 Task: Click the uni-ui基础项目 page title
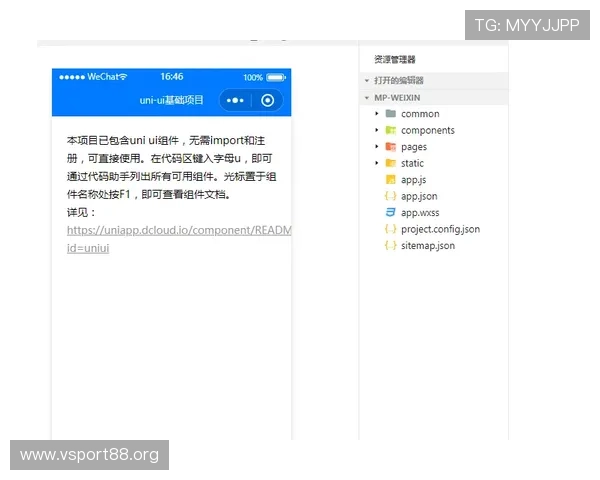coord(171,100)
